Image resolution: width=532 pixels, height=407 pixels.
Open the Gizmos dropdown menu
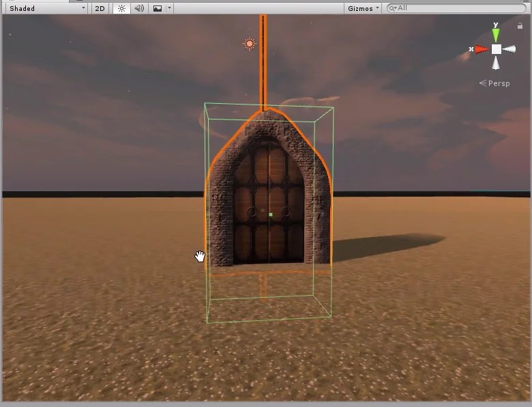pos(363,8)
